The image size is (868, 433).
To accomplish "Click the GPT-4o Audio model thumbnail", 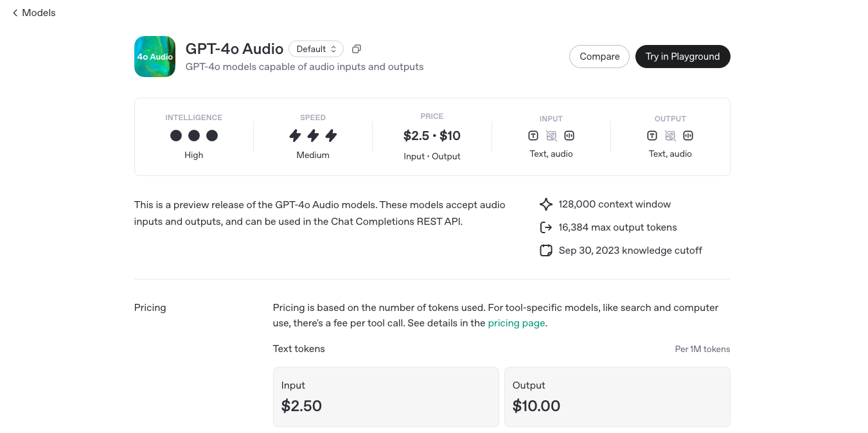I will click(155, 57).
